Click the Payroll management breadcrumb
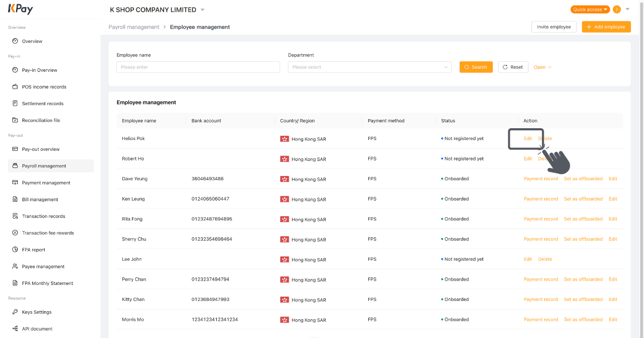 pyautogui.click(x=134, y=27)
